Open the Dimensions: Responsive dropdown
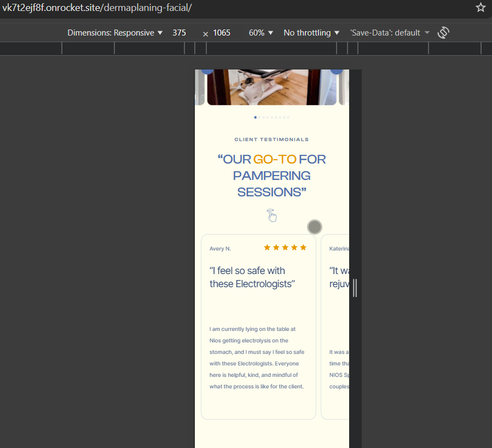 click(x=115, y=33)
